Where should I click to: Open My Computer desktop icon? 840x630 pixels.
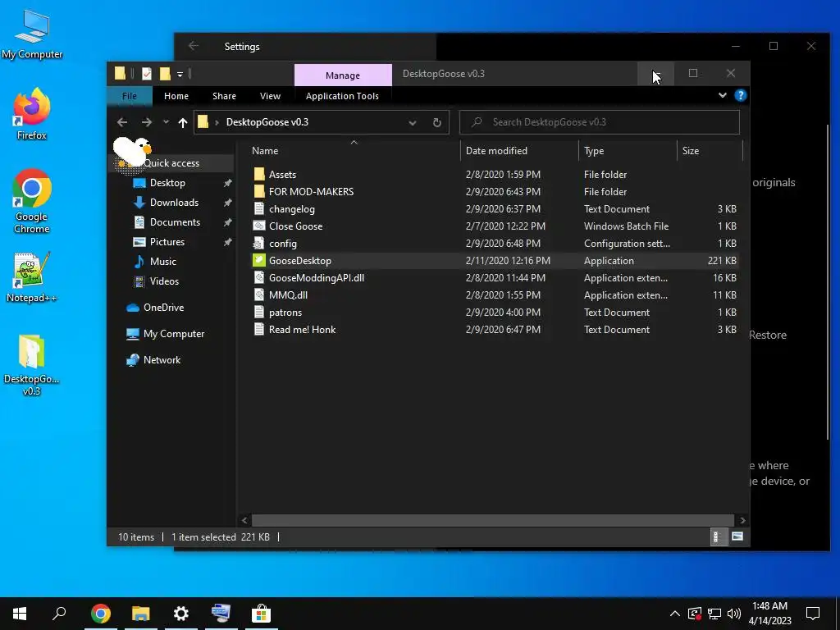tap(32, 34)
